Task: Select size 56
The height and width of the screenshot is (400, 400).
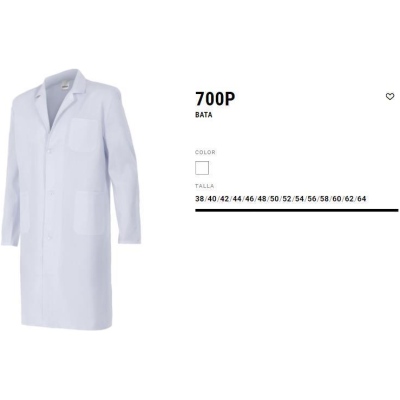Action: pos(312,199)
